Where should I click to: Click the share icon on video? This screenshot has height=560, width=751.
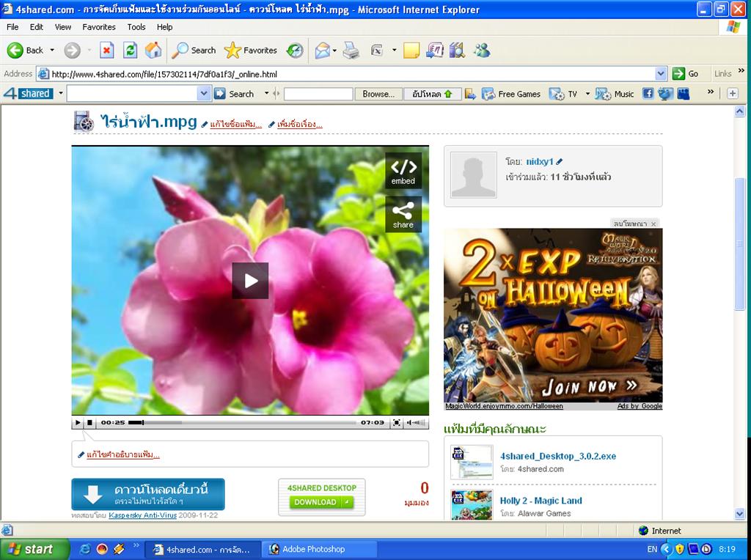pyautogui.click(x=403, y=214)
